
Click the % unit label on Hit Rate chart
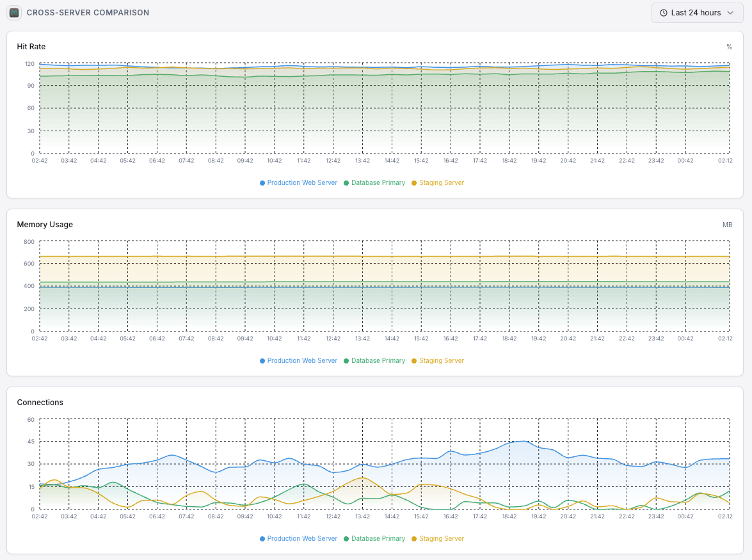point(729,46)
